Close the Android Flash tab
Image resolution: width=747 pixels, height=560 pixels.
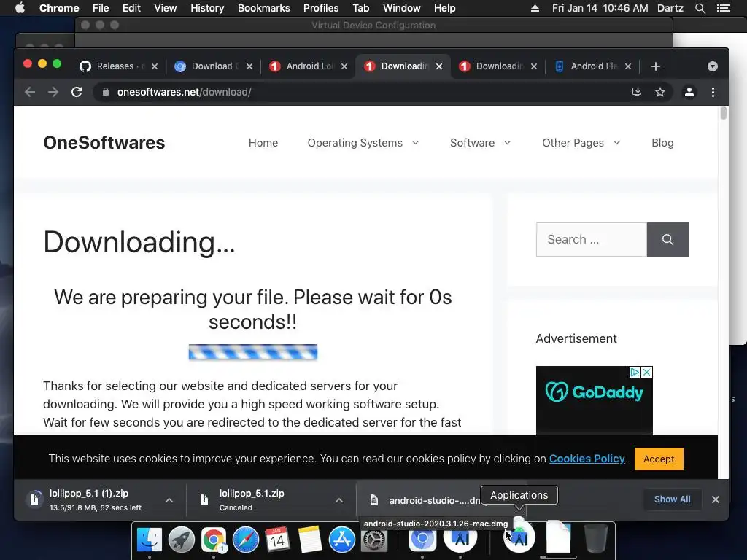(x=628, y=66)
